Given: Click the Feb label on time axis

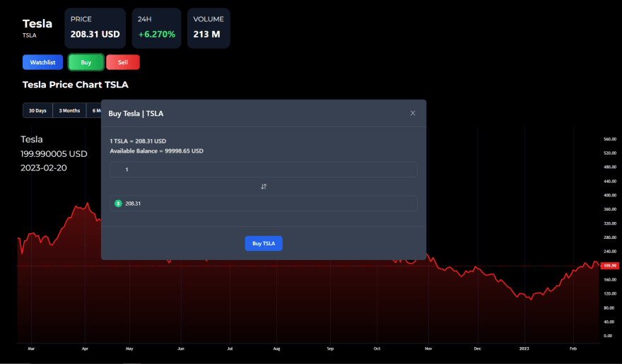Looking at the screenshot, I should click(573, 348).
